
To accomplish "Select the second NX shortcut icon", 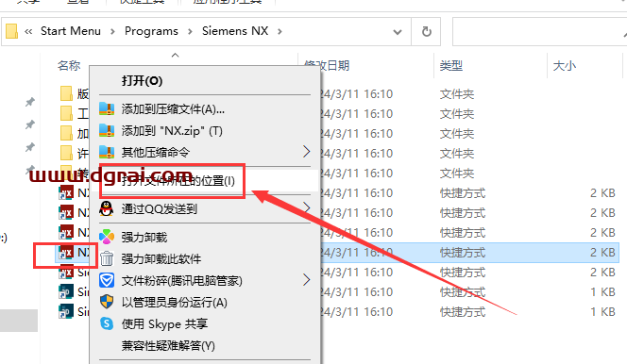I will coord(66,212).
